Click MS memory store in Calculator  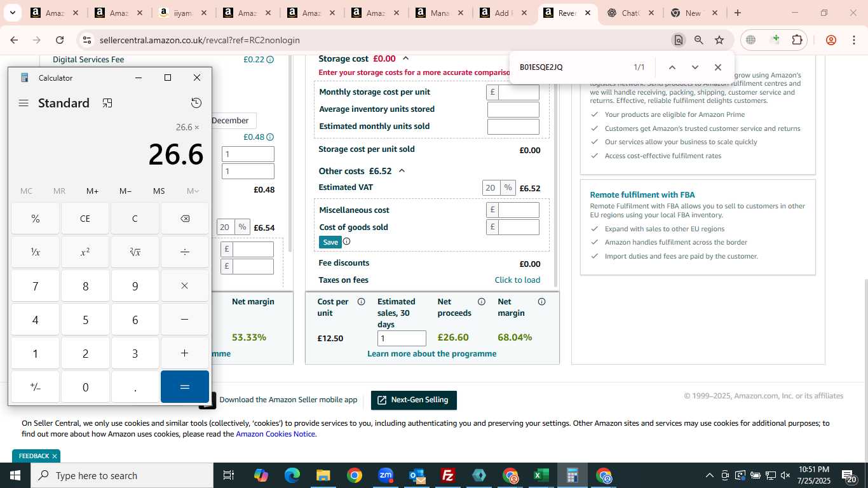pos(159,191)
